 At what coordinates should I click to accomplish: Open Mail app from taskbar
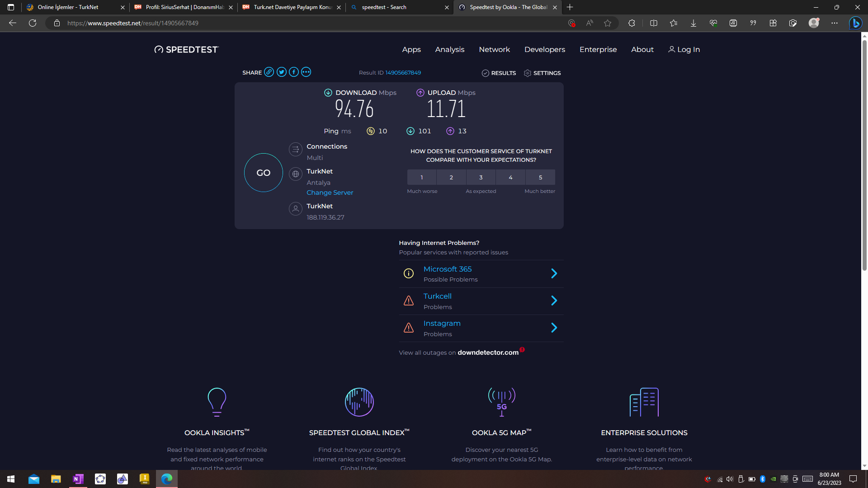click(34, 479)
